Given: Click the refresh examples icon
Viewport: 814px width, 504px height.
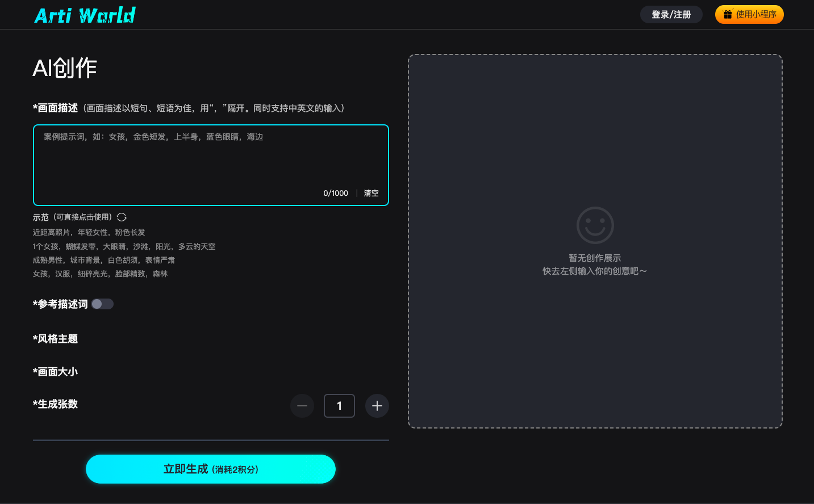Looking at the screenshot, I should (x=122, y=217).
